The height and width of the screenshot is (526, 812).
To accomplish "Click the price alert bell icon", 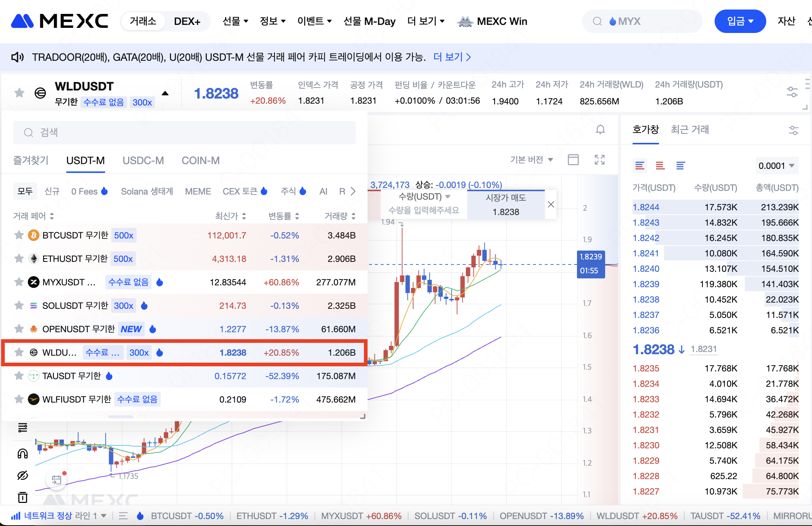I will (x=600, y=130).
